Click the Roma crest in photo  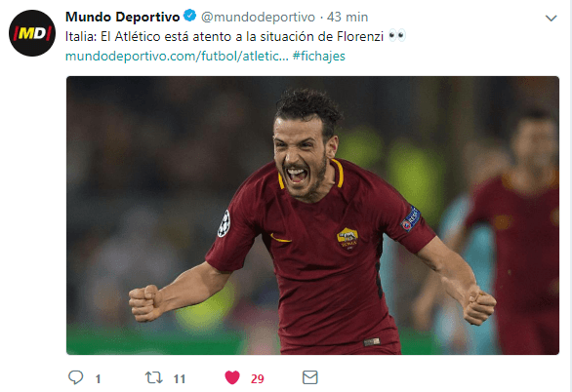click(347, 239)
